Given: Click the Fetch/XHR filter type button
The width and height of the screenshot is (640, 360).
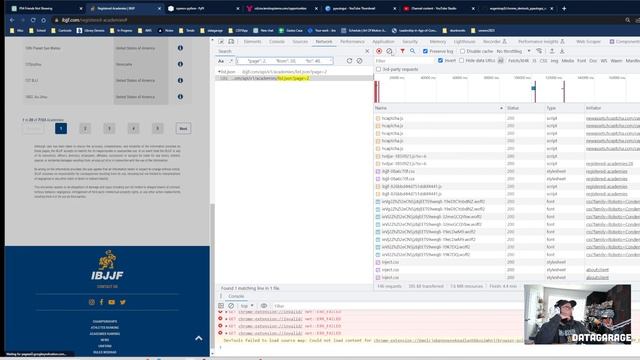Looking at the screenshot, I should coord(518,60).
